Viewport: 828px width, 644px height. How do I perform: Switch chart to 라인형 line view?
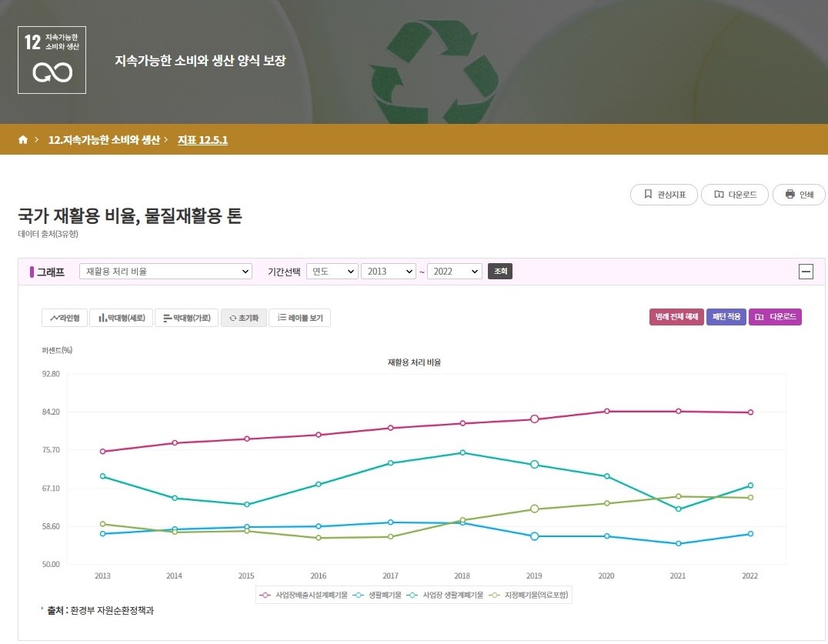tap(65, 318)
